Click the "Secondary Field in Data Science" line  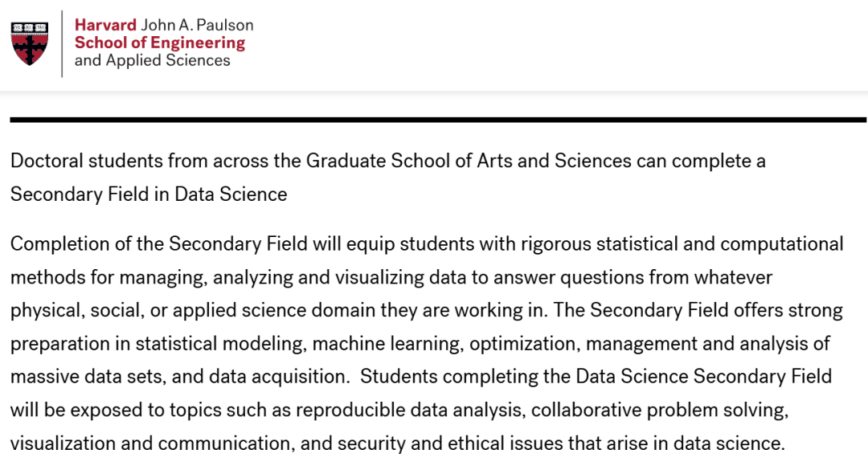coord(149,194)
